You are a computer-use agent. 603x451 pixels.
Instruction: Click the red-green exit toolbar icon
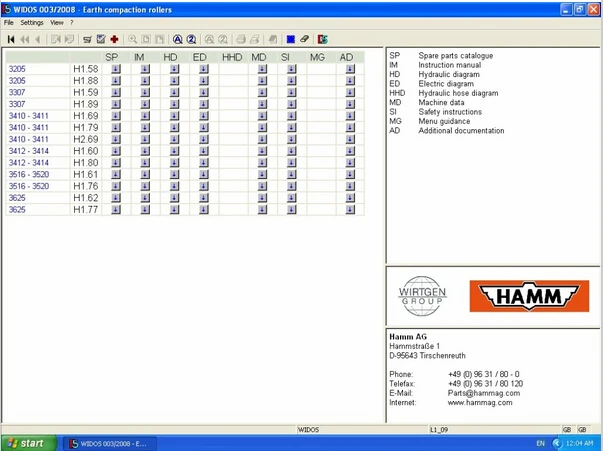click(323, 39)
